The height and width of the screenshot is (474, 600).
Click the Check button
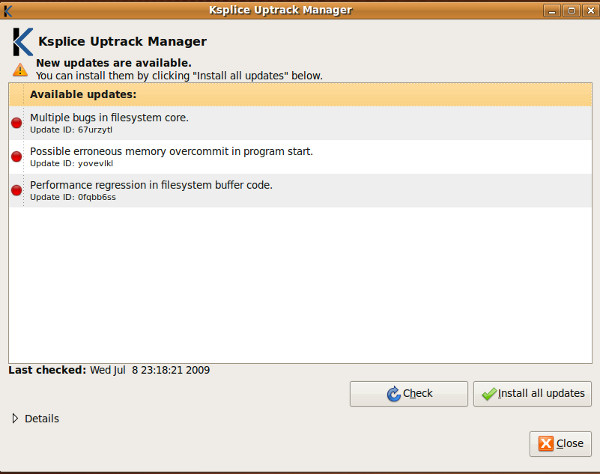(x=409, y=394)
